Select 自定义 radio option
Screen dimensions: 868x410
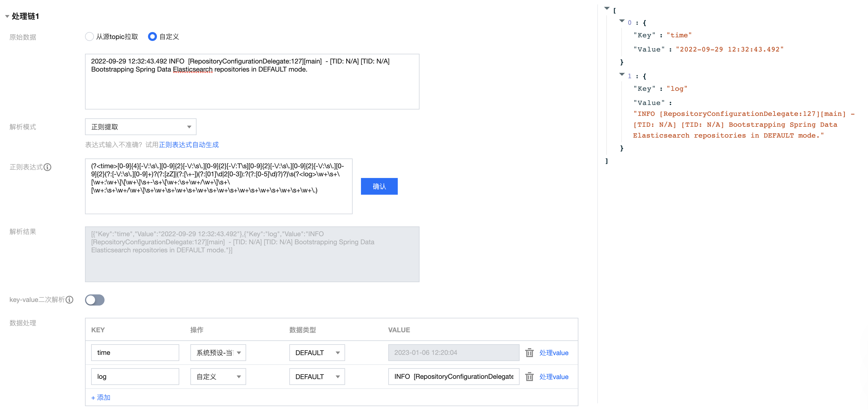[152, 36]
